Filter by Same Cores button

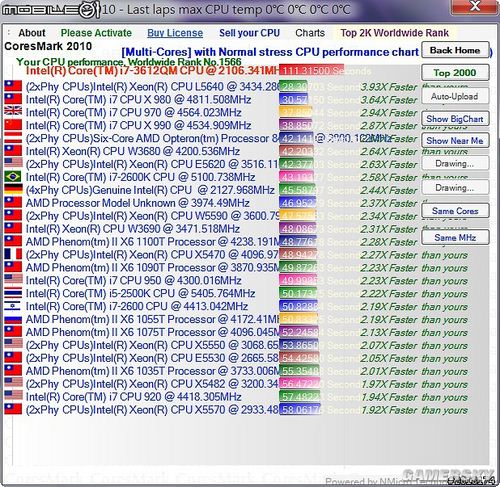click(x=455, y=211)
